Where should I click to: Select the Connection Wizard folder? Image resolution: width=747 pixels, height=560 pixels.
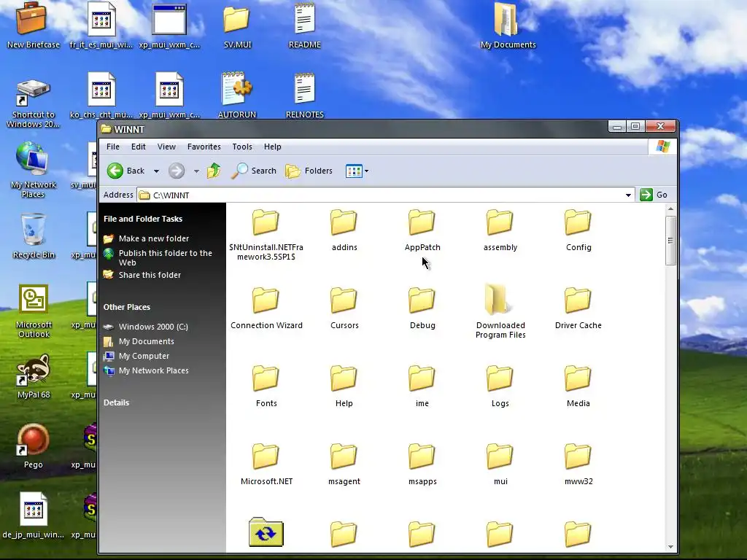coord(266,308)
